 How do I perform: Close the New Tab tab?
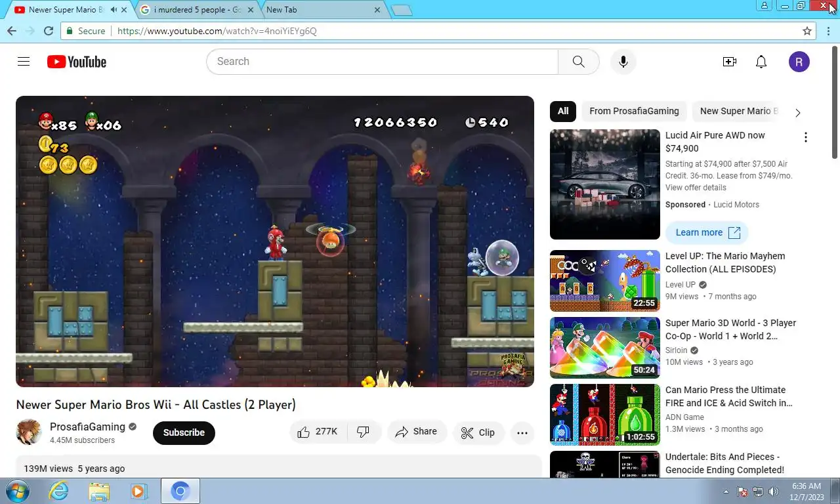377,10
